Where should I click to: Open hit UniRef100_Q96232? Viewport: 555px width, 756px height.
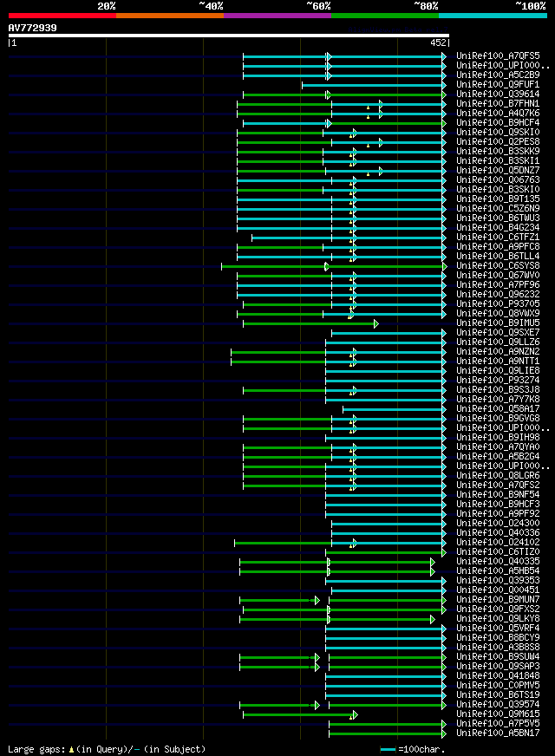pyautogui.click(x=498, y=295)
